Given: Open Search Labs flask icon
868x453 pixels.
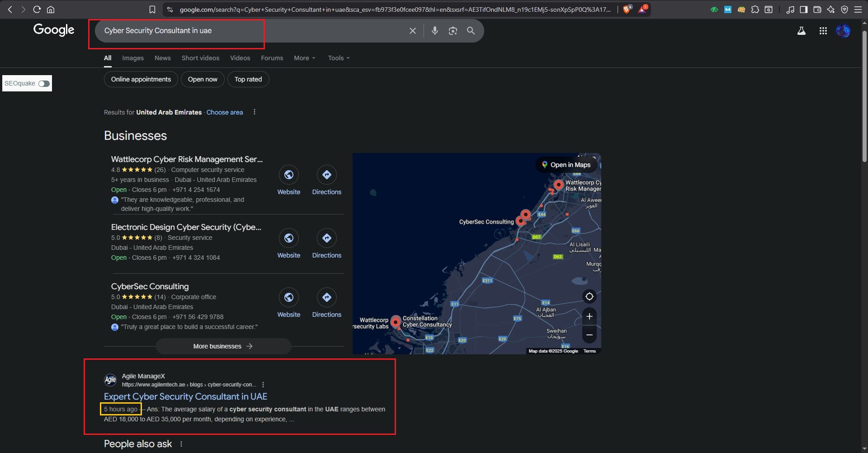Looking at the screenshot, I should (x=801, y=31).
